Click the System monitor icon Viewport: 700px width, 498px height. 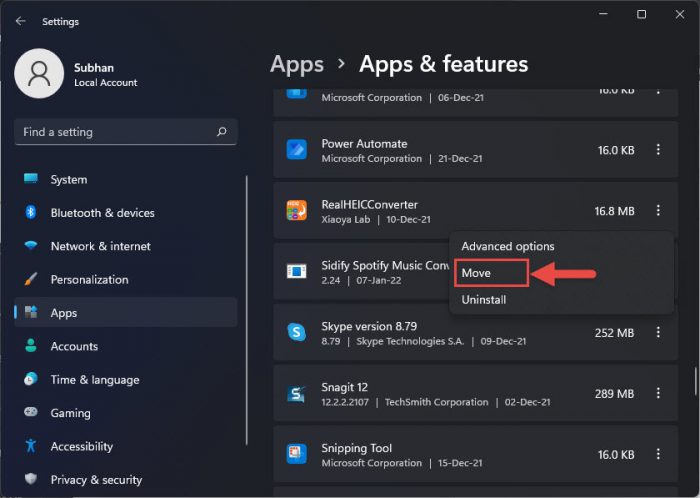[31, 179]
